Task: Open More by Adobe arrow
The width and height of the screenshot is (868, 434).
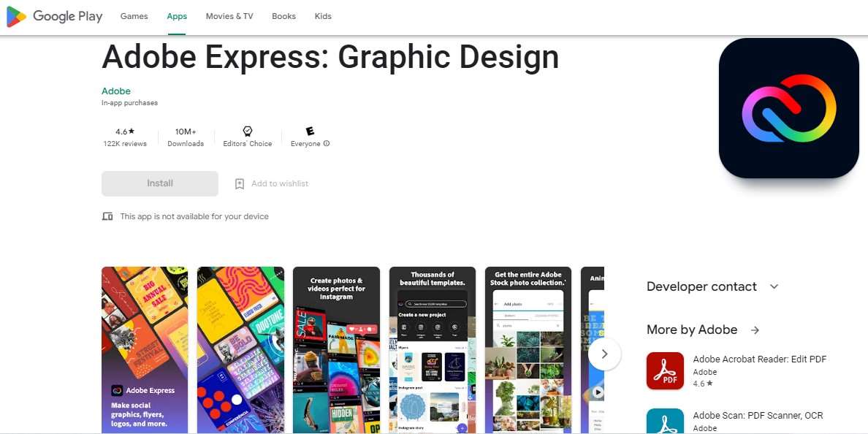Action: pos(755,330)
